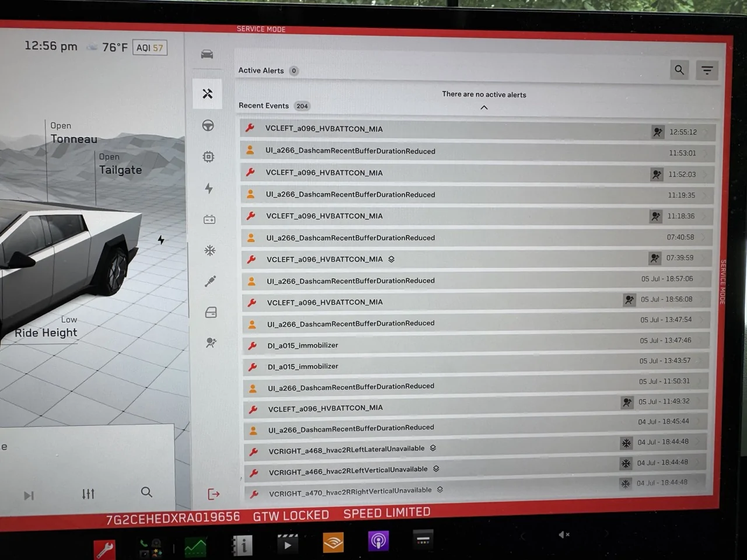747x560 pixels.
Task: Click the media search magnifier icon
Action: [x=146, y=492]
